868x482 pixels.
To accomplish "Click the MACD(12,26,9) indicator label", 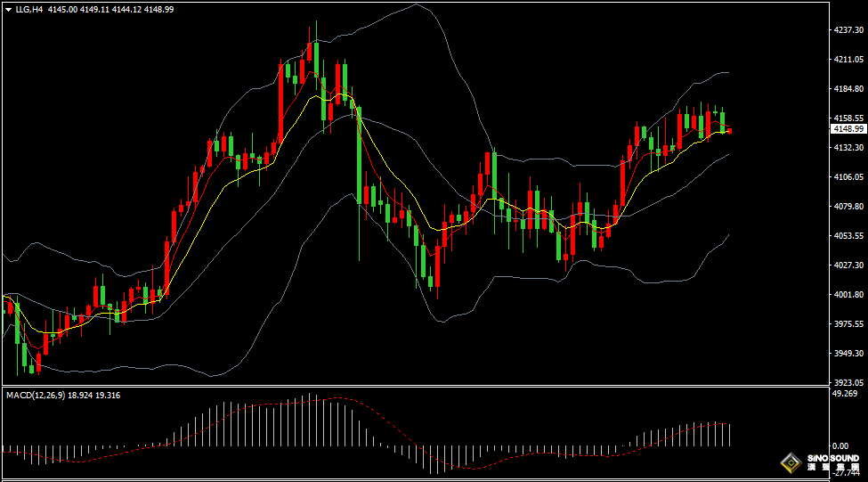I will (35, 395).
